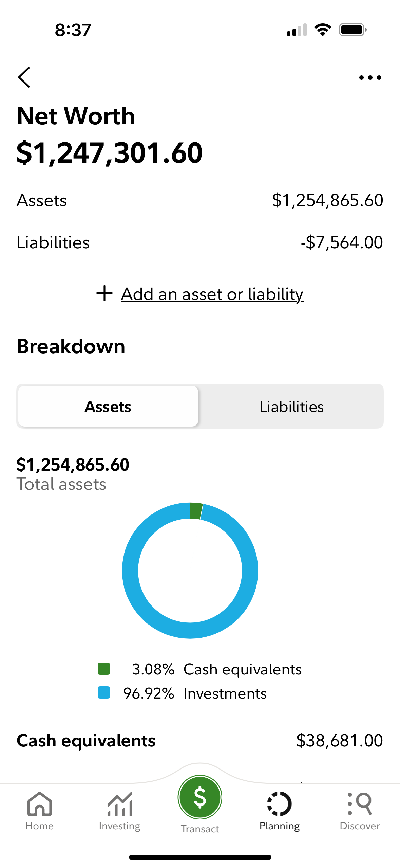Switch breakdown to the Liabilities segment
Screen dimensions: 400x868
coord(291,406)
